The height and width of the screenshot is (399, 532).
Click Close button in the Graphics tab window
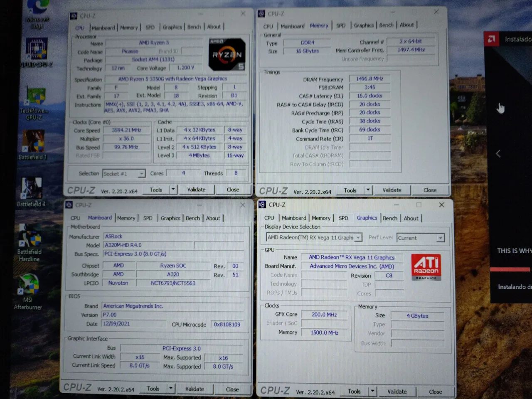435,392
